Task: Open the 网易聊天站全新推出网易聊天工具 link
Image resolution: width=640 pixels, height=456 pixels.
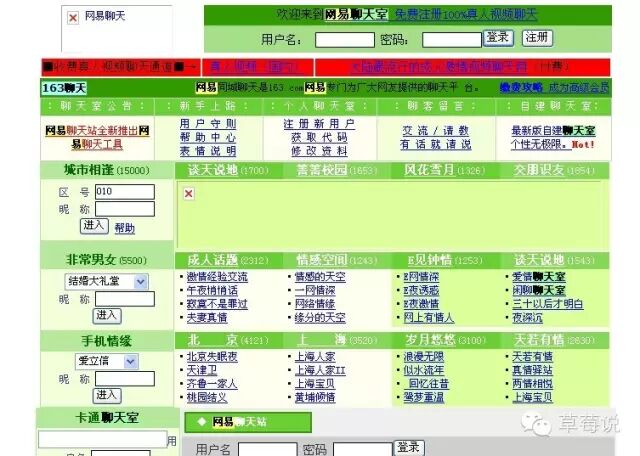Action: pos(97,137)
